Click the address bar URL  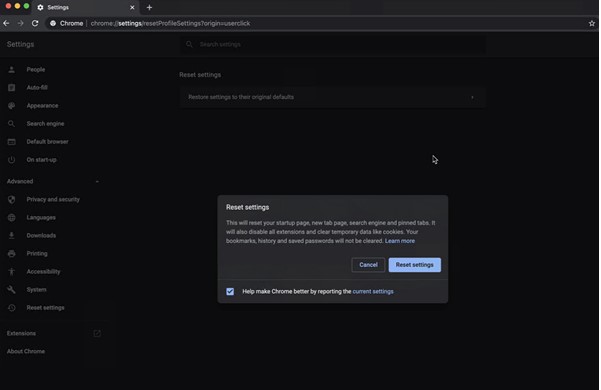point(170,23)
